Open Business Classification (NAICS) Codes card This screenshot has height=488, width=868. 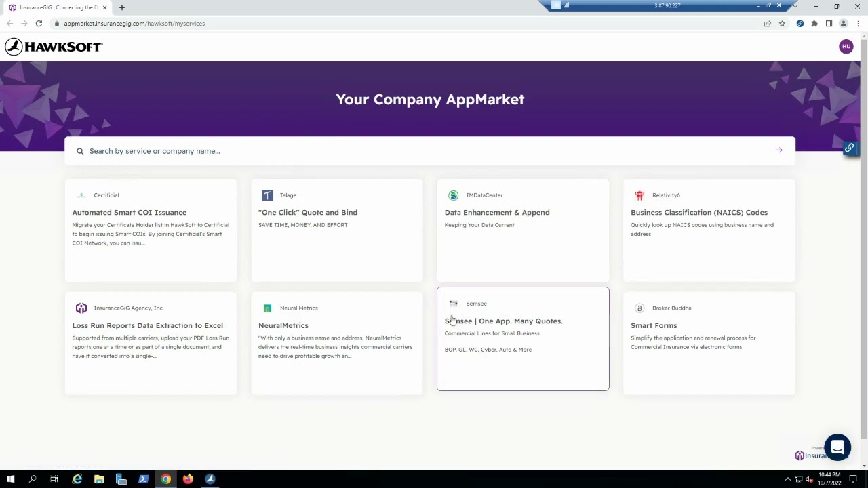709,230
